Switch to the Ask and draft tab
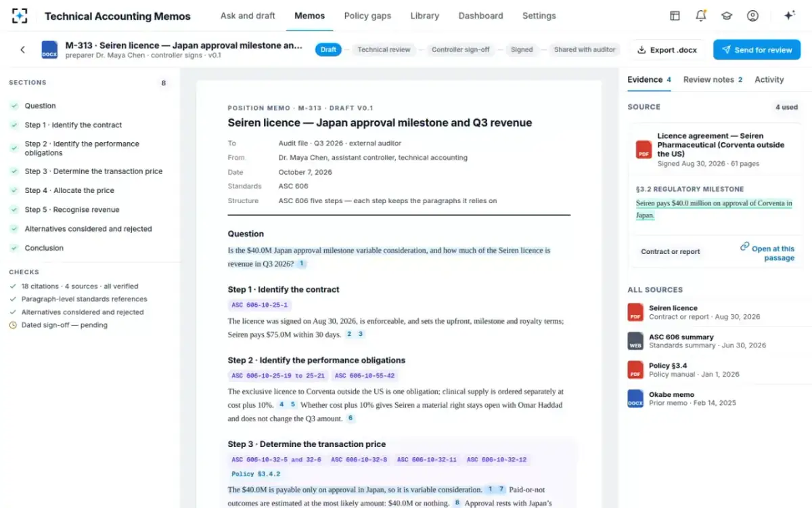 point(248,16)
